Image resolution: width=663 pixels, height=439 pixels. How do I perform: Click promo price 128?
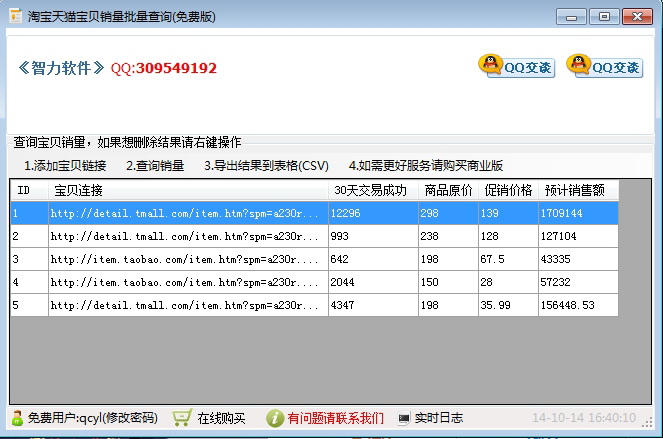click(x=489, y=236)
